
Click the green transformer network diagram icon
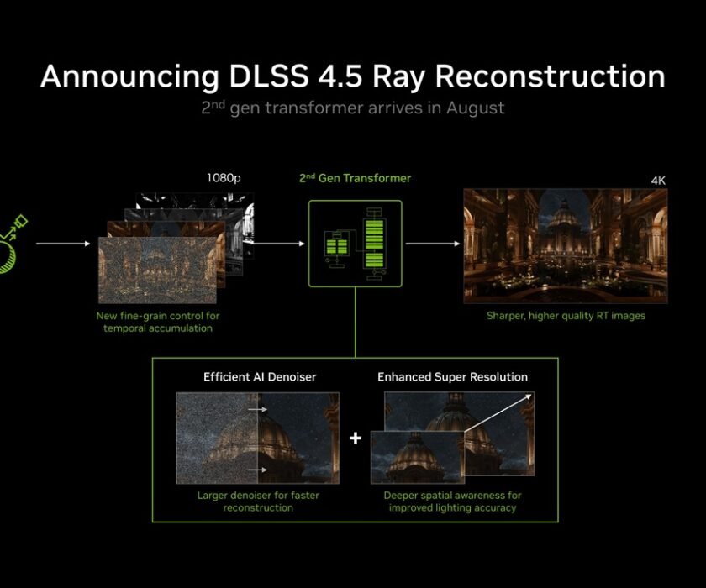click(356, 244)
